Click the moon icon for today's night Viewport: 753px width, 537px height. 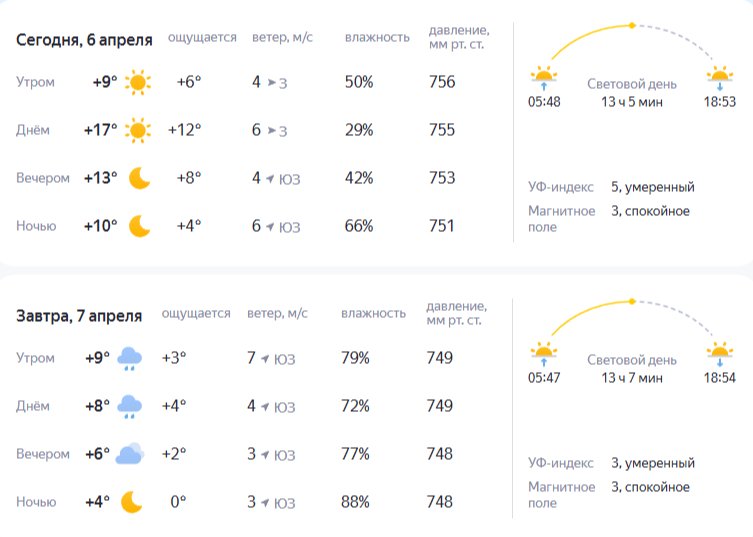[x=139, y=226]
